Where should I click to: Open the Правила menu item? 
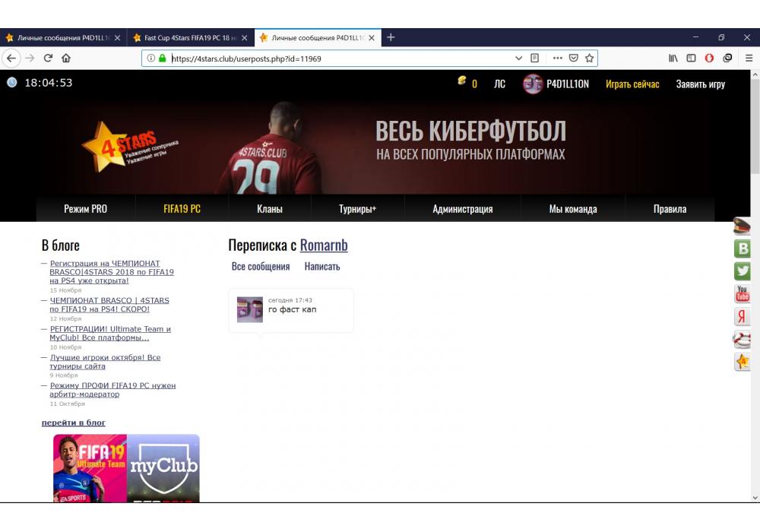click(x=670, y=209)
